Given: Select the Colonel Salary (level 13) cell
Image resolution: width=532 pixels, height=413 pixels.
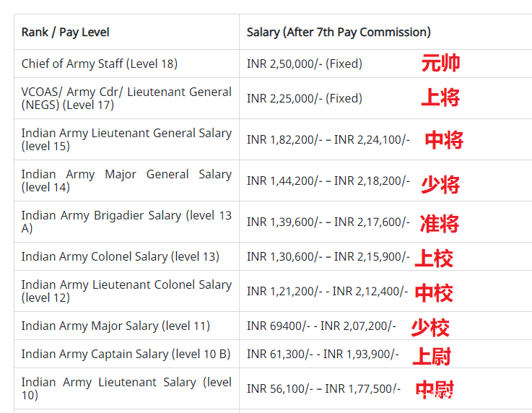Looking at the screenshot, I should (x=121, y=256).
